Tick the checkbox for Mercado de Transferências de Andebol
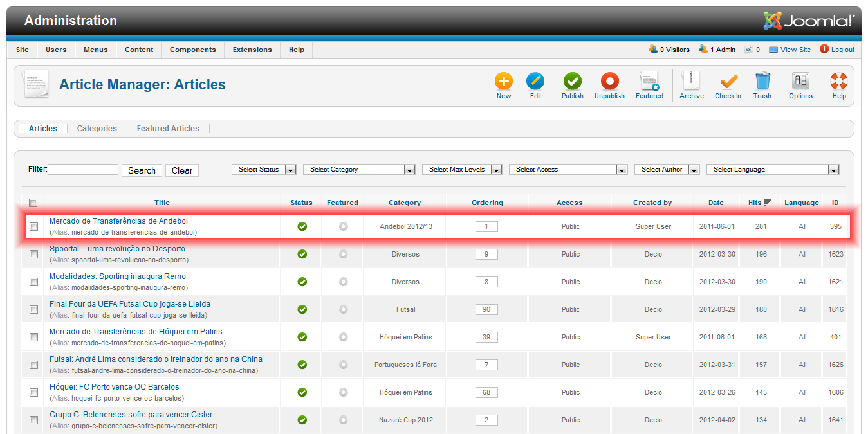Screen dimensions: 868x434 [x=34, y=226]
